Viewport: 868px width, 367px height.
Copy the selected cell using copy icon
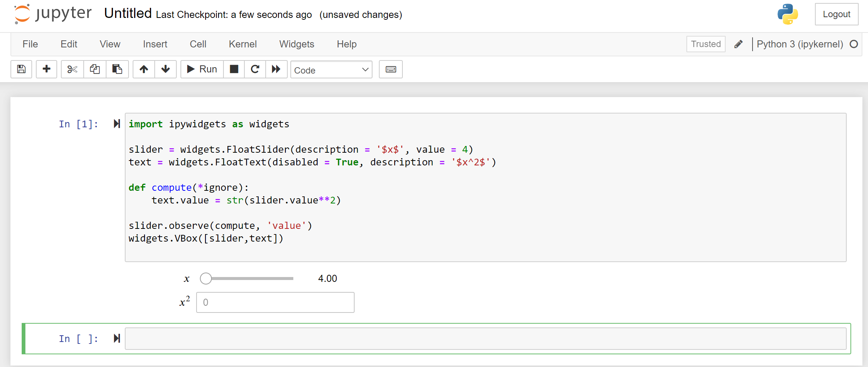tap(95, 69)
